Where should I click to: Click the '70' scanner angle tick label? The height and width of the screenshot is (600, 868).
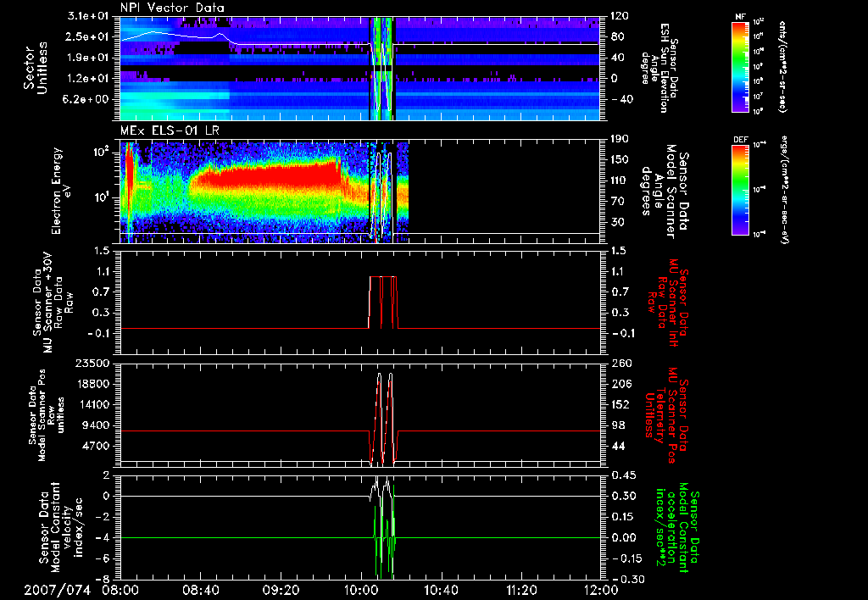tap(618, 202)
